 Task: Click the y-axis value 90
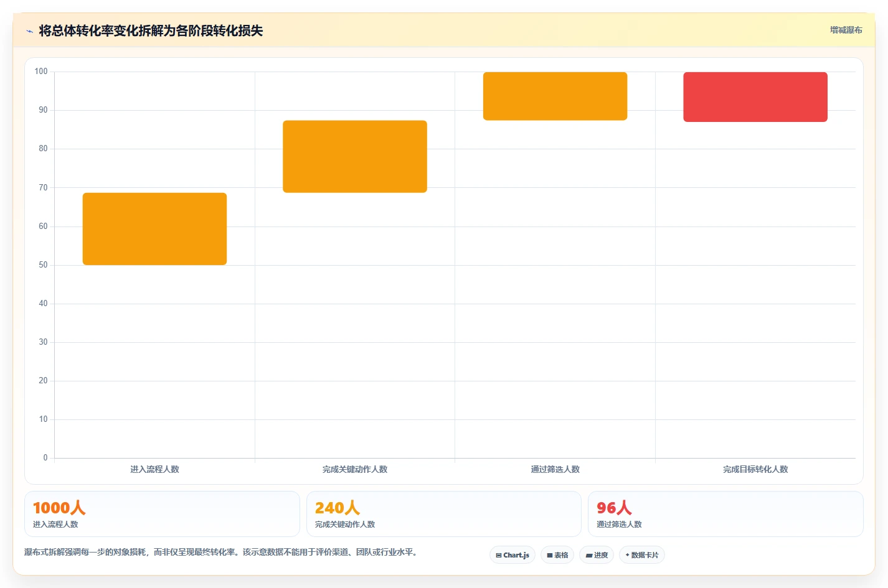coord(43,110)
